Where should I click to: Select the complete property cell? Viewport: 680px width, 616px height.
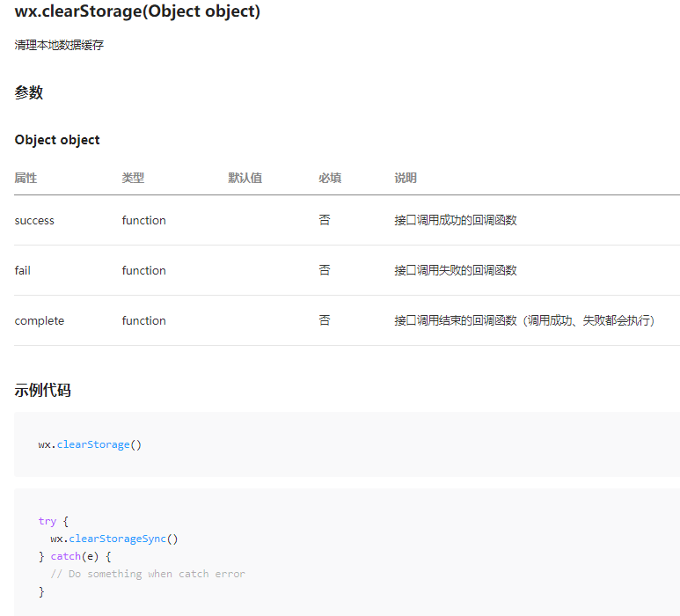click(x=39, y=321)
